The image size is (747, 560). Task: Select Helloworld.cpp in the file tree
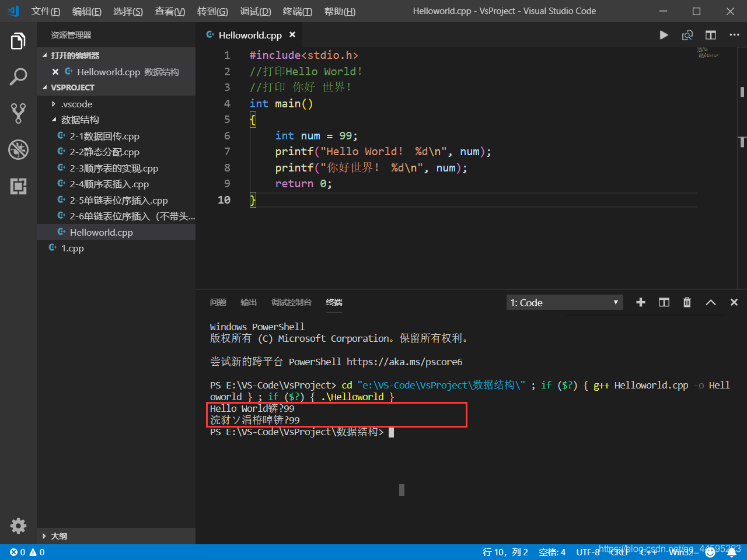click(116, 232)
